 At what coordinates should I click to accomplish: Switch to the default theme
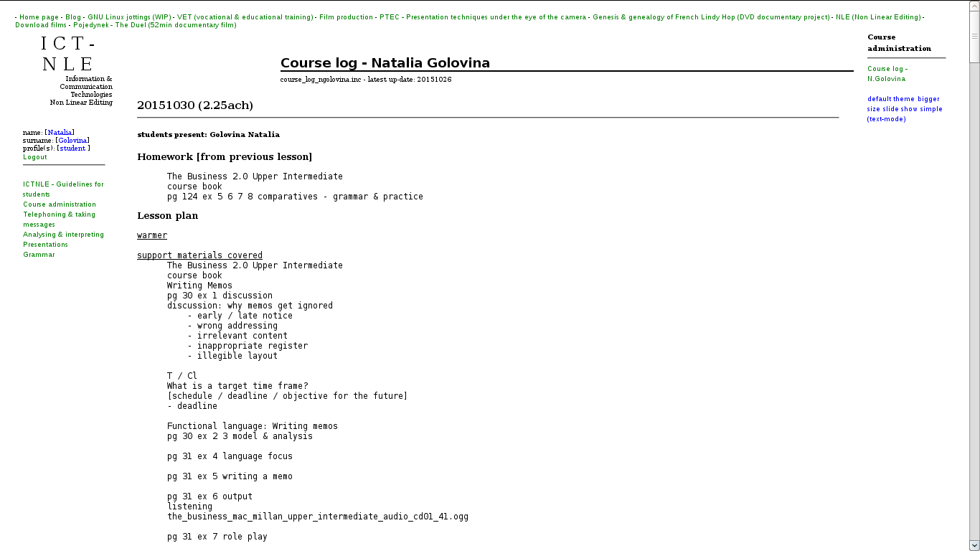[890, 99]
